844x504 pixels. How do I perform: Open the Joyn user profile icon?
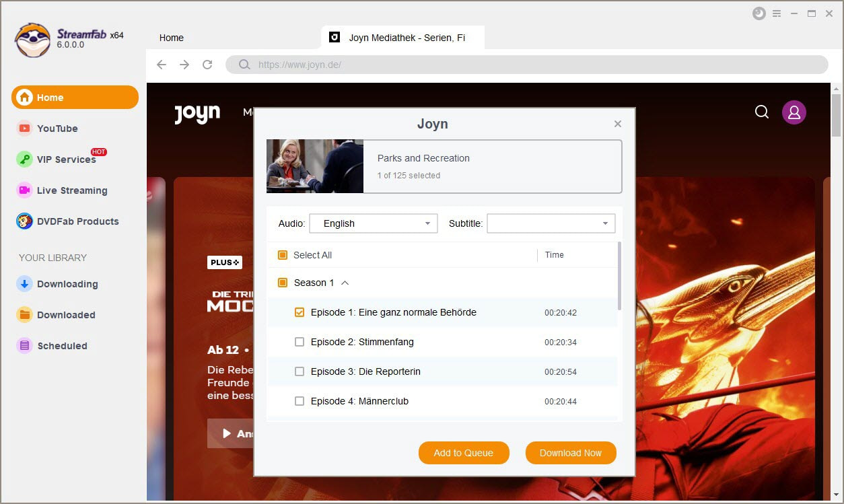pyautogui.click(x=794, y=112)
